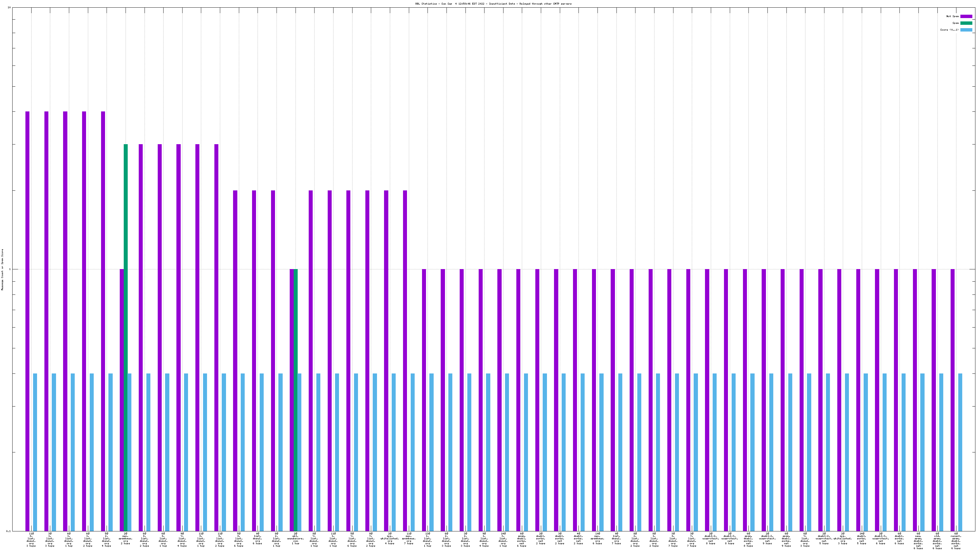980x551 pixels.
Task: Click the tall green Spam bar for zen.spamhaus.org
Action: pos(126,335)
